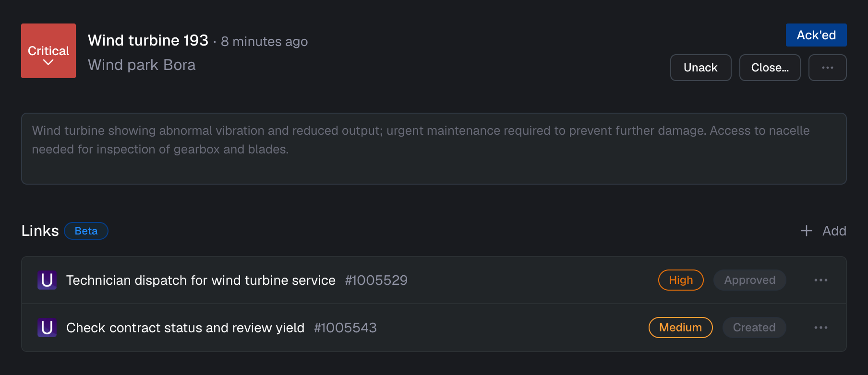
Task: Click the plus icon next to Add
Action: tap(806, 231)
